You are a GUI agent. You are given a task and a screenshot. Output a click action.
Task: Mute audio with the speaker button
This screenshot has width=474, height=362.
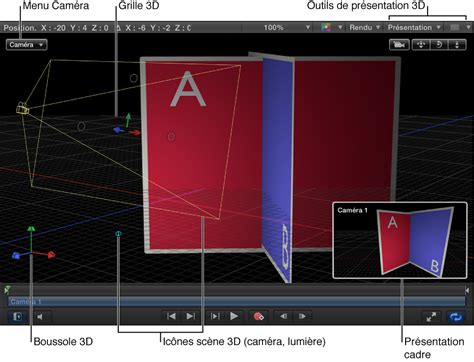[41, 316]
